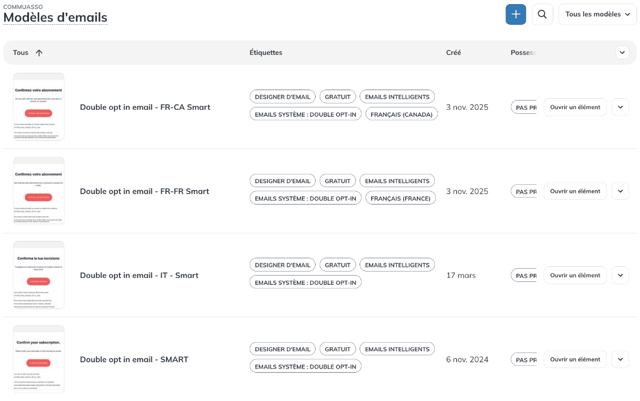Click 'Ouvrir un élément' for FR-FR Smart
The width and height of the screenshot is (640, 401).
click(575, 191)
